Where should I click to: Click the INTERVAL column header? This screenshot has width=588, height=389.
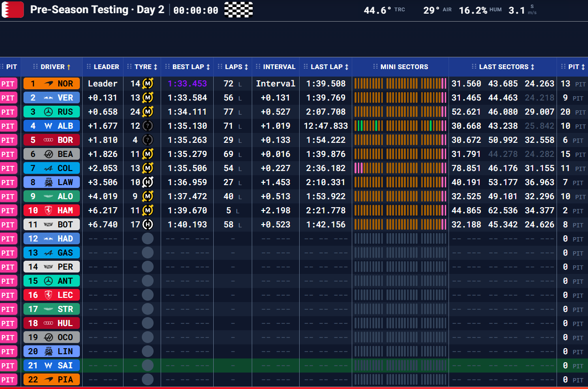point(279,67)
